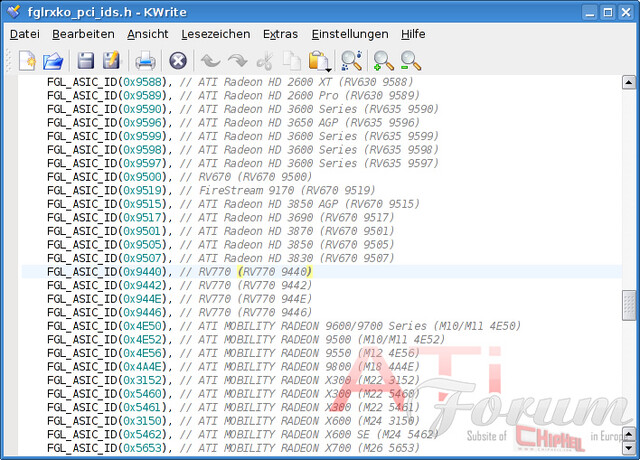The height and width of the screenshot is (460, 640).
Task: Click the line with Radeon HD 3870
Action: pos(221,231)
